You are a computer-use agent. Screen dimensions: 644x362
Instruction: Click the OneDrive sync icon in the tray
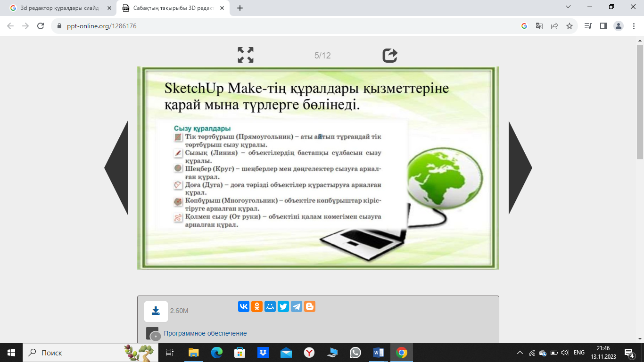(543, 353)
